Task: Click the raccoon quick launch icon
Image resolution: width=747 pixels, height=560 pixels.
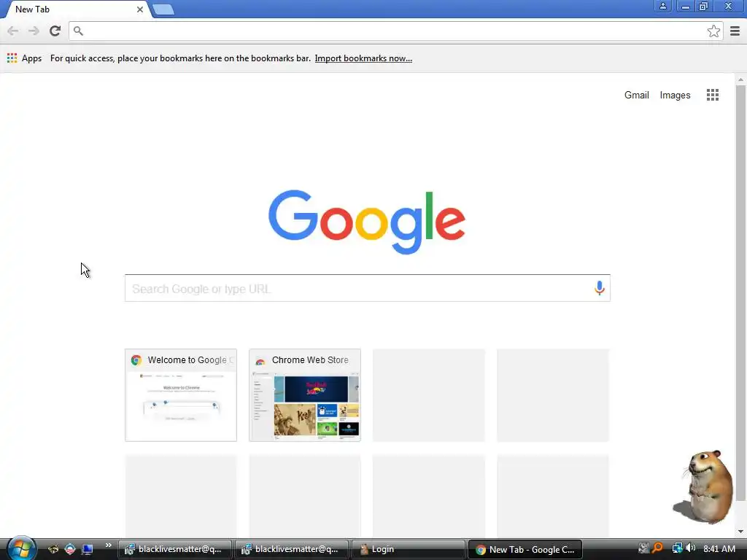Action: point(53,549)
